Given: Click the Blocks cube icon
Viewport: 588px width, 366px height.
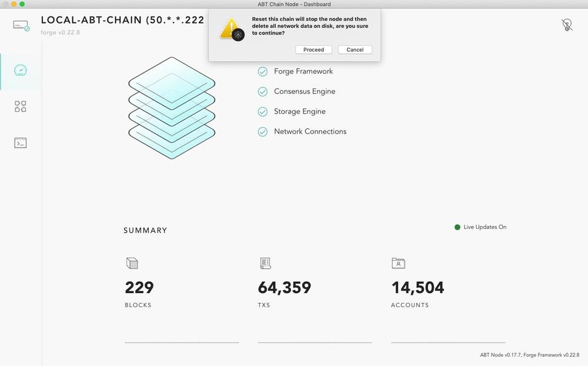Looking at the screenshot, I should (132, 263).
